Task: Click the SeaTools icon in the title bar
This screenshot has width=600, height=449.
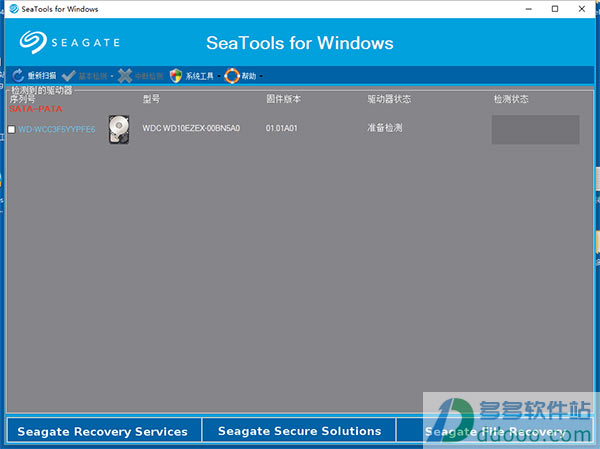Action: coord(14,9)
